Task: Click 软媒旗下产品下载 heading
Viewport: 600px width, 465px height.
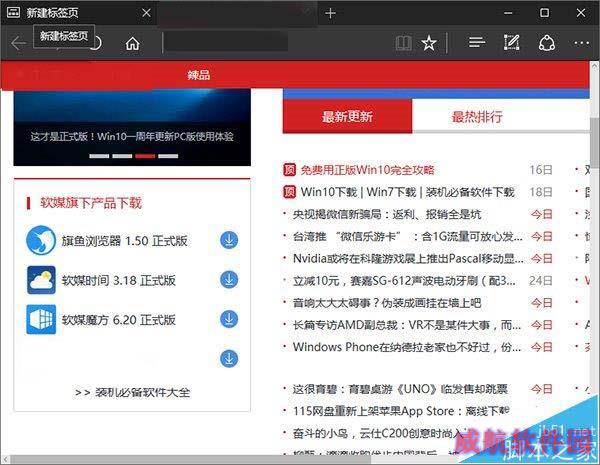Action: [91, 203]
